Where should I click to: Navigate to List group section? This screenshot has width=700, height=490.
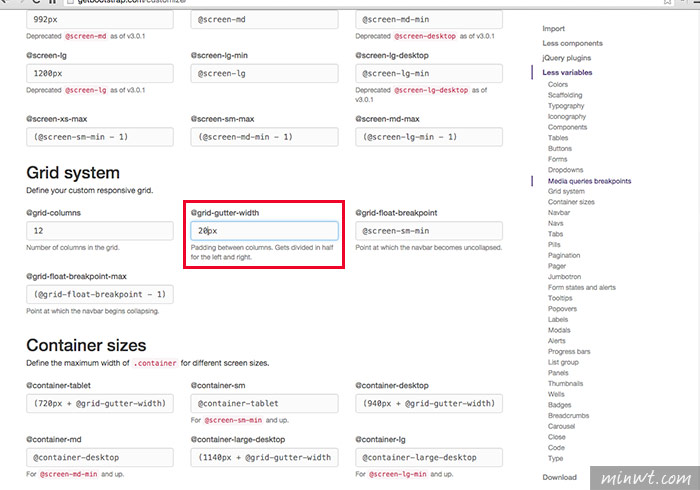563,363
